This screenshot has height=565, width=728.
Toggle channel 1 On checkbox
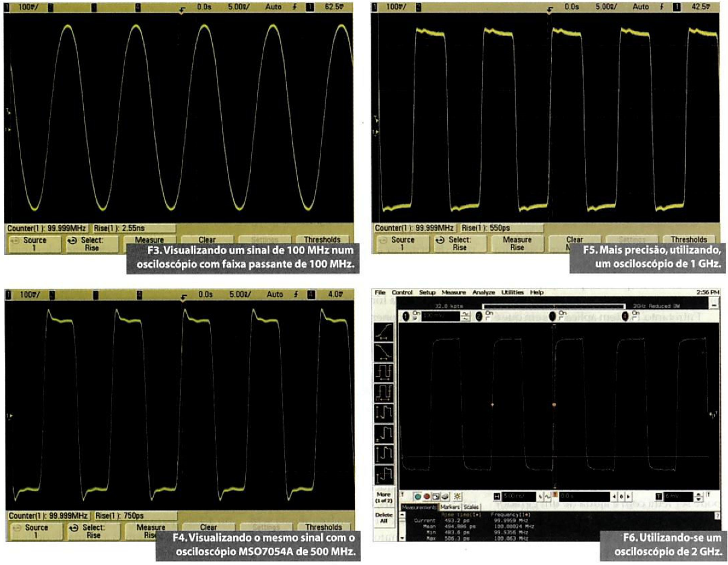pyautogui.click(x=416, y=313)
